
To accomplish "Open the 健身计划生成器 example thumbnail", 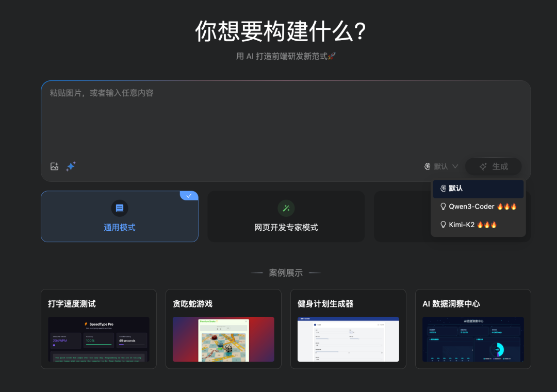I will 348,339.
